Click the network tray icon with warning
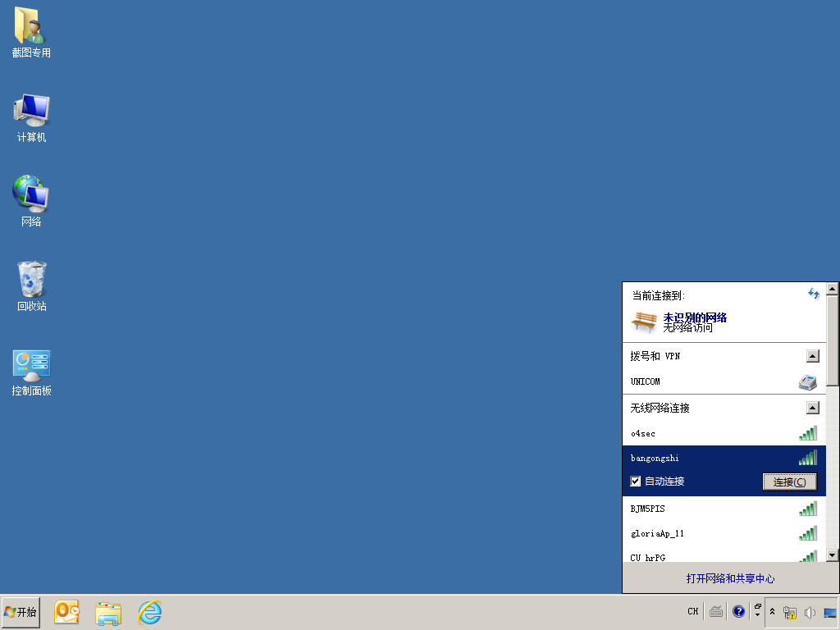The width and height of the screenshot is (840, 630). tap(790, 612)
